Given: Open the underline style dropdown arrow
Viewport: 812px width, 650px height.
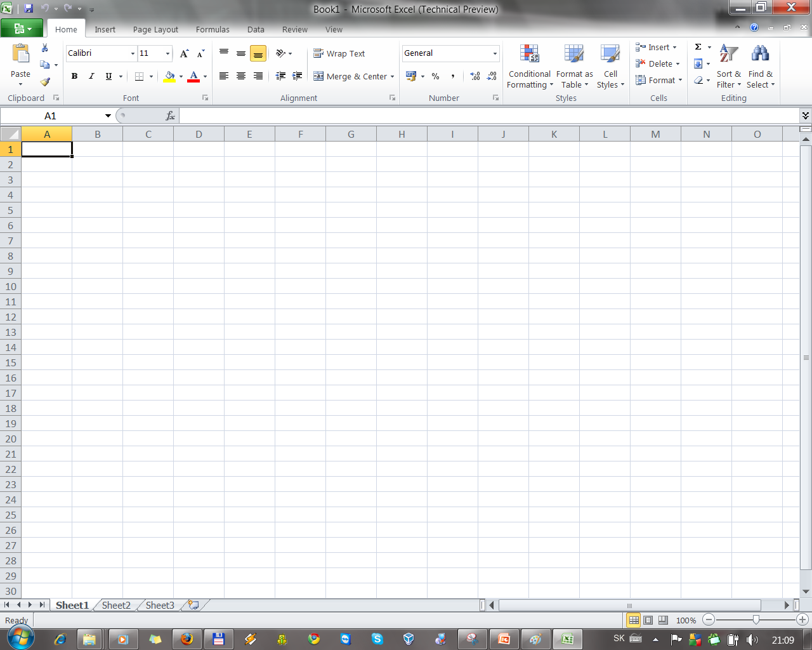Looking at the screenshot, I should point(121,76).
